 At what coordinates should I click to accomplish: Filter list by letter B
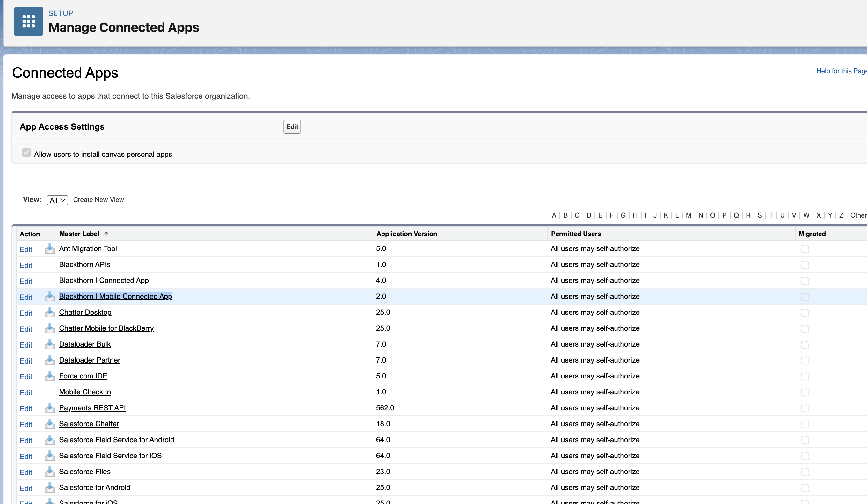565,215
